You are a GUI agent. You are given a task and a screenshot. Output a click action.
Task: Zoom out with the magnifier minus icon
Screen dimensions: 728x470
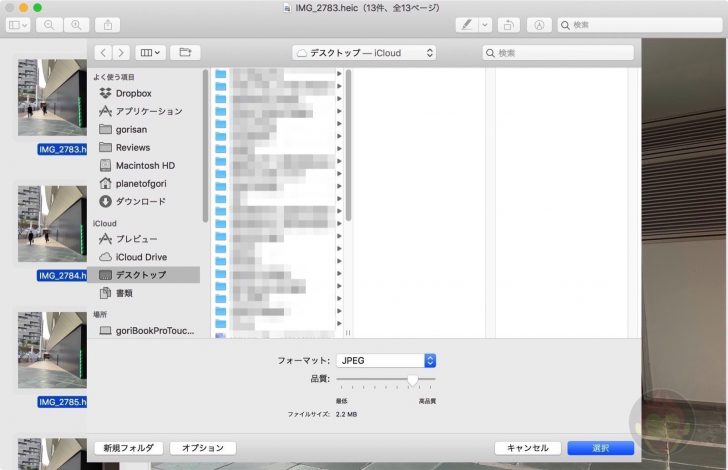(49, 25)
